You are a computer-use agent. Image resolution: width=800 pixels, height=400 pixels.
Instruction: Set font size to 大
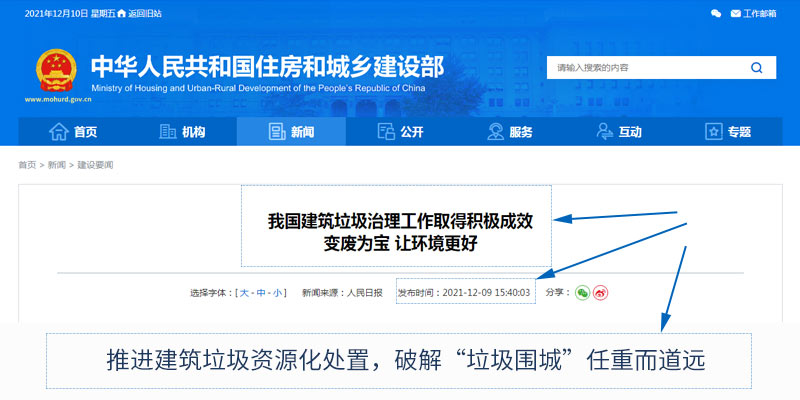tap(244, 293)
